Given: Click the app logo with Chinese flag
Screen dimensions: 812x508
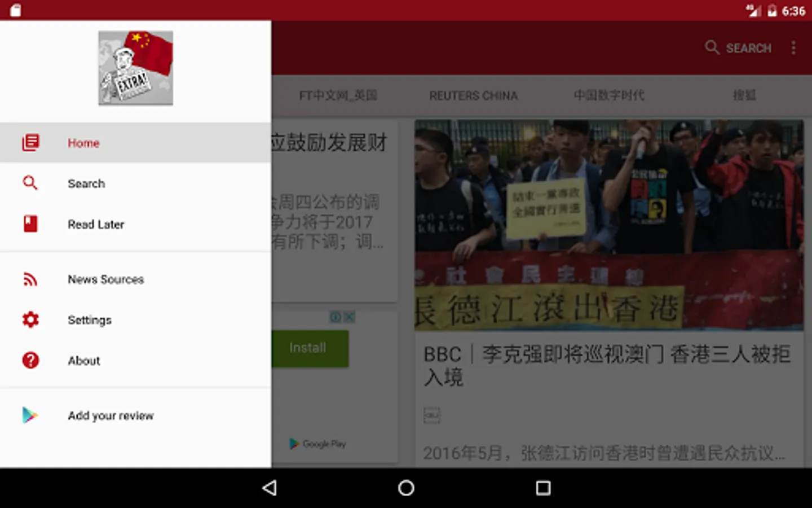Looking at the screenshot, I should 135,68.
